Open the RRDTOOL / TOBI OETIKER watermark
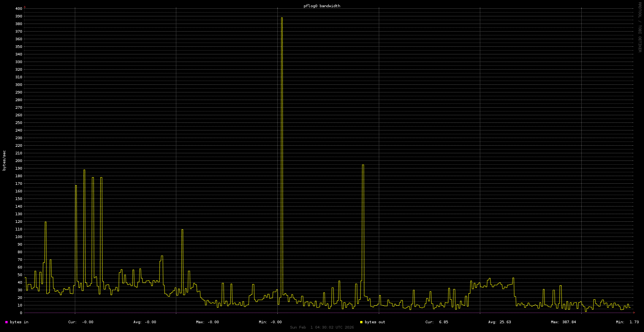644x332 pixels. click(x=639, y=27)
